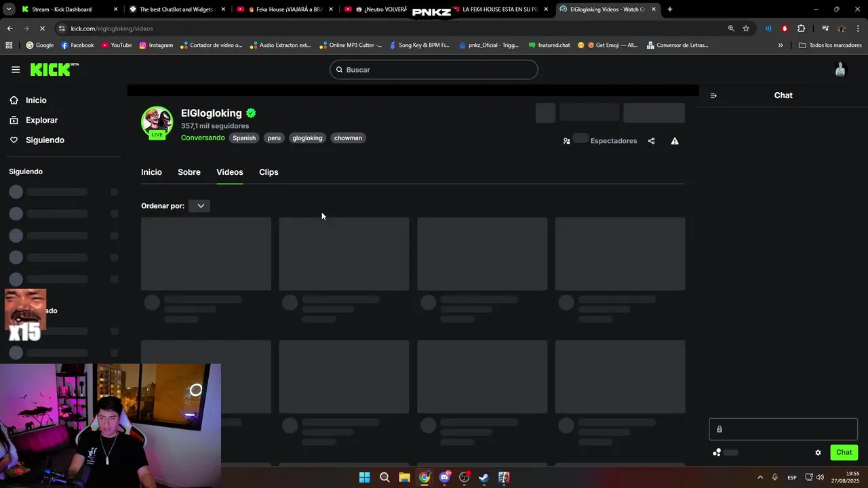Viewport: 868px width, 488px height.
Task: Open the user profile avatar menu
Action: tap(840, 70)
